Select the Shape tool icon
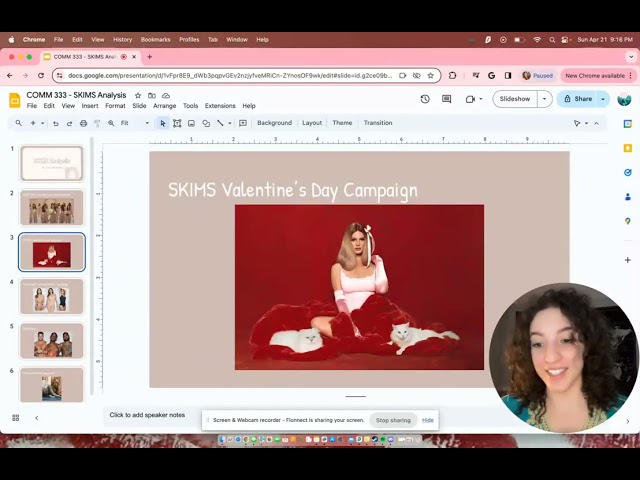Screen dimensions: 640x480 tap(206, 123)
